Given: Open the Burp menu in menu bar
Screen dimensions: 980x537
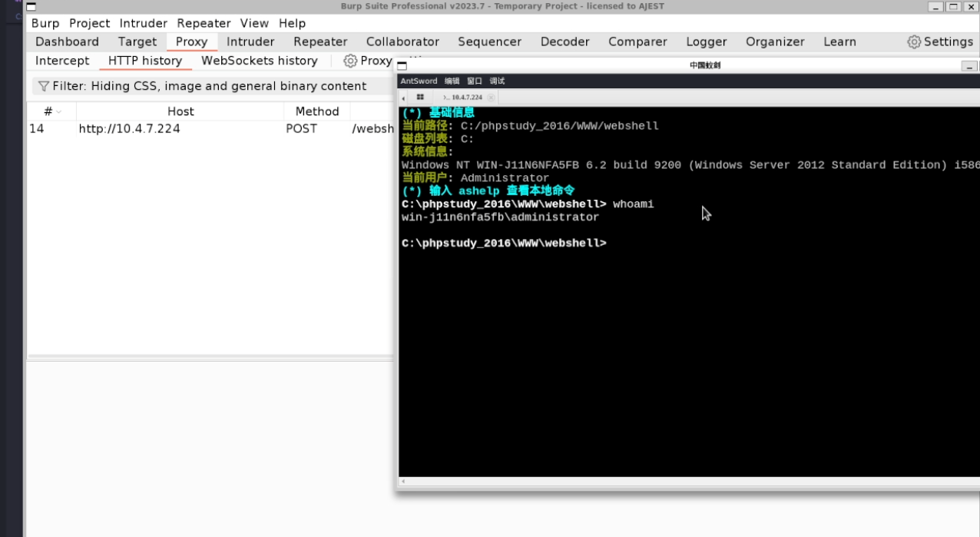Looking at the screenshot, I should coord(45,23).
